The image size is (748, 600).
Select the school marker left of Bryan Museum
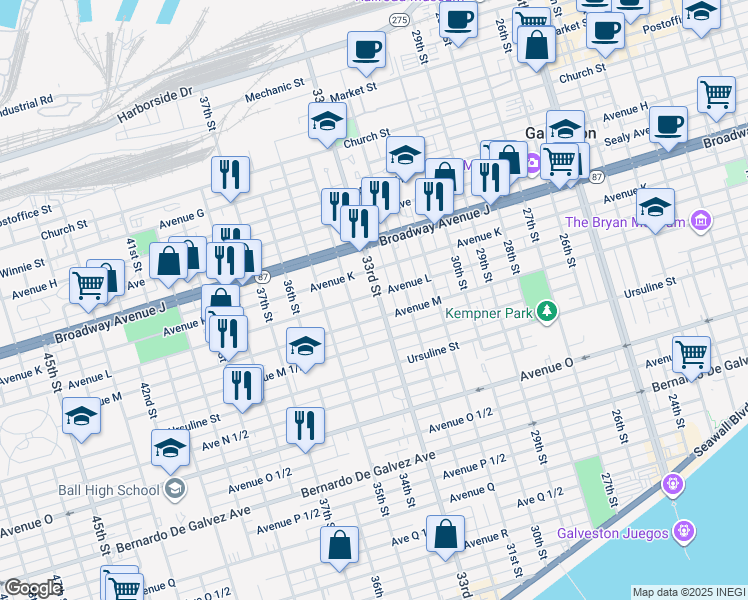pos(655,207)
